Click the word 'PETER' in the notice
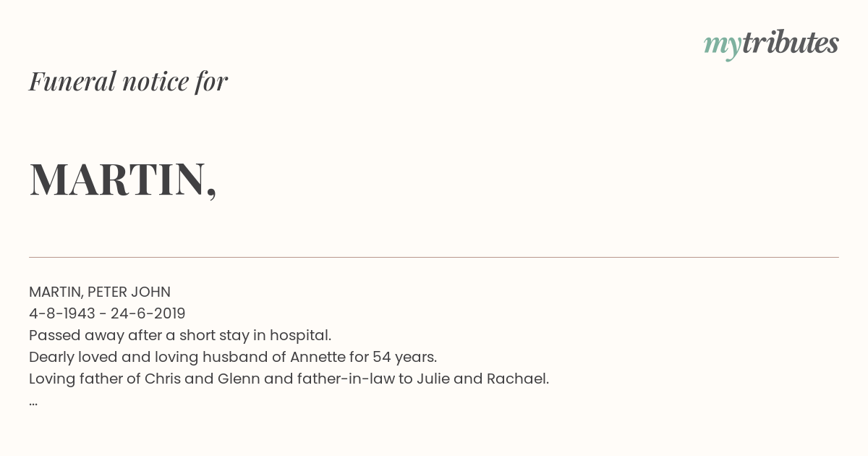Viewport: 868px width, 456px height. click(107, 292)
